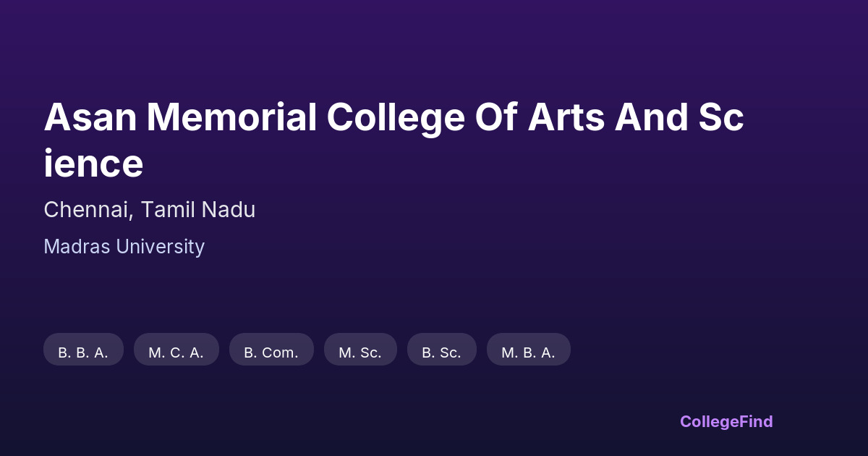The width and height of the screenshot is (868, 456).
Task: Click the first line of the college title
Action: [393, 117]
